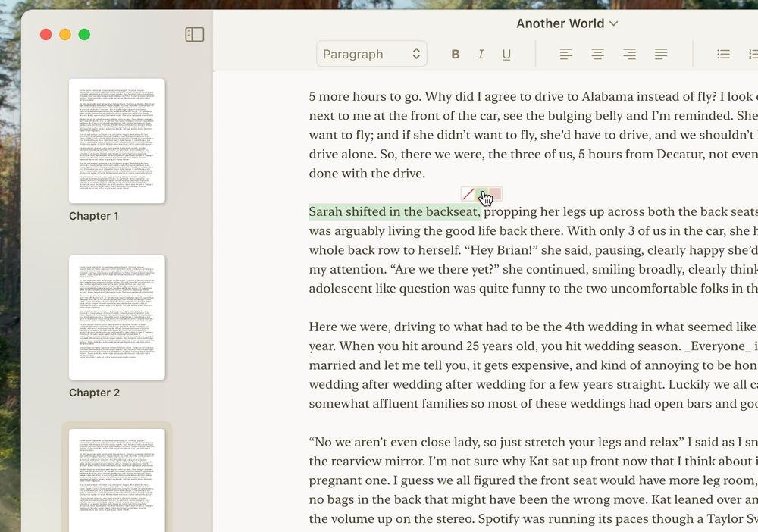Select the highlighted third chapter thumbnail

(x=117, y=480)
